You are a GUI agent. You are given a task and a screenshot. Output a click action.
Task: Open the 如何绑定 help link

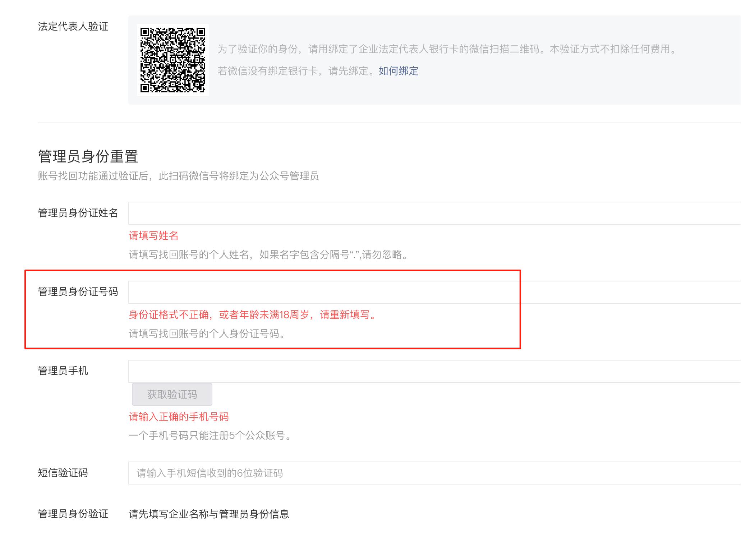click(398, 71)
